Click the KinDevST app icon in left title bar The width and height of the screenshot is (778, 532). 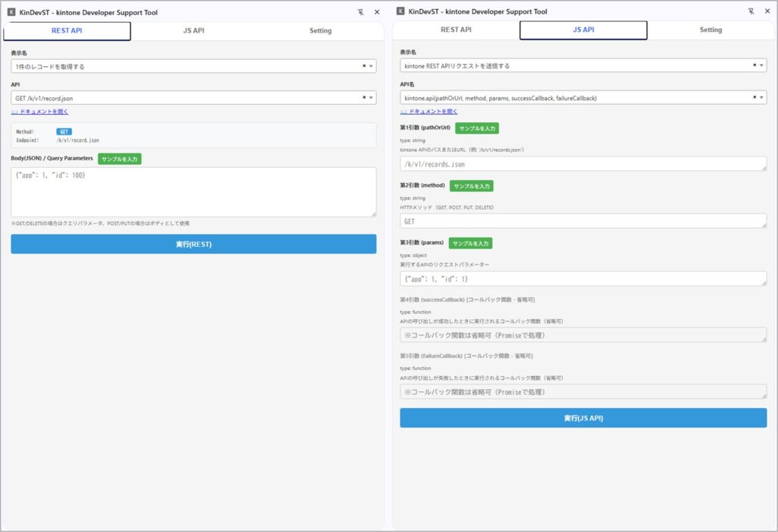(10, 11)
